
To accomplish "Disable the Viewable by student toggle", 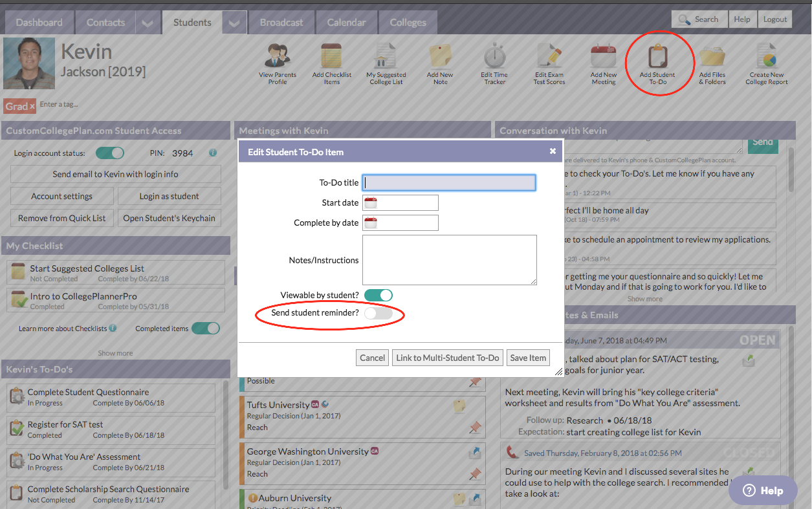I will pyautogui.click(x=379, y=295).
